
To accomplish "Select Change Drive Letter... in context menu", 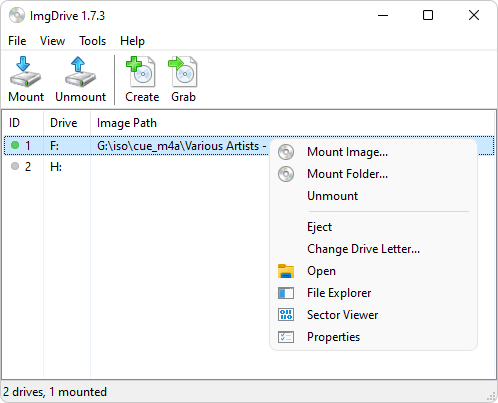I will point(363,249).
